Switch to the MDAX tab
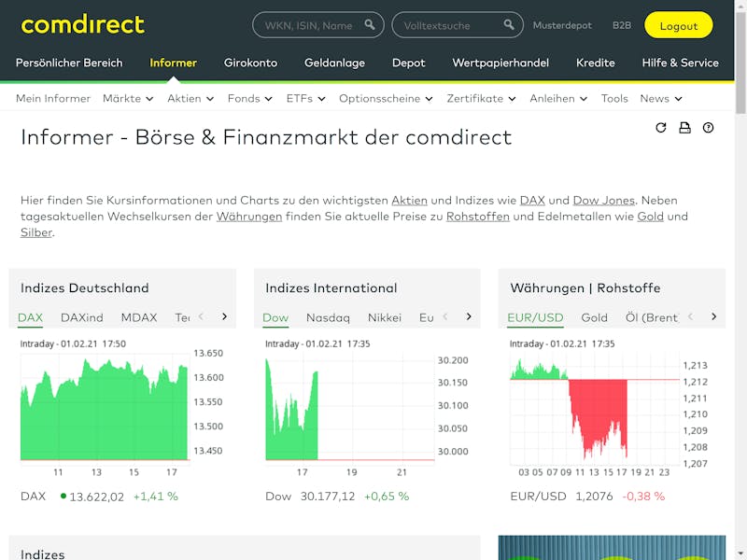 (x=139, y=317)
